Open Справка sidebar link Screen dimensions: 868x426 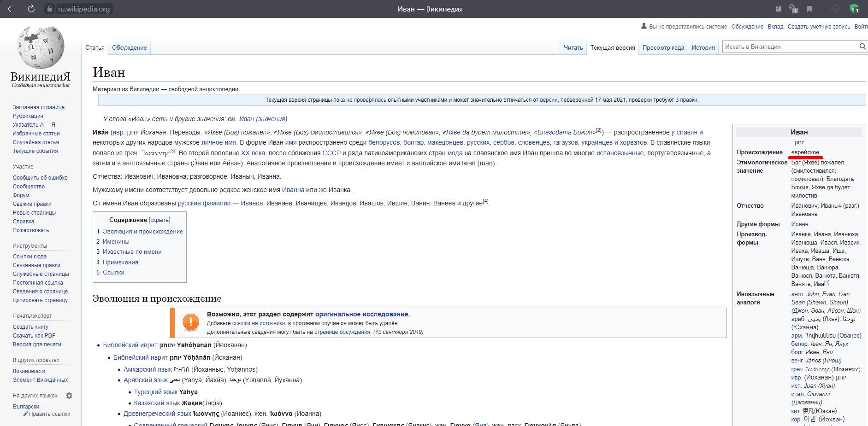(x=24, y=222)
